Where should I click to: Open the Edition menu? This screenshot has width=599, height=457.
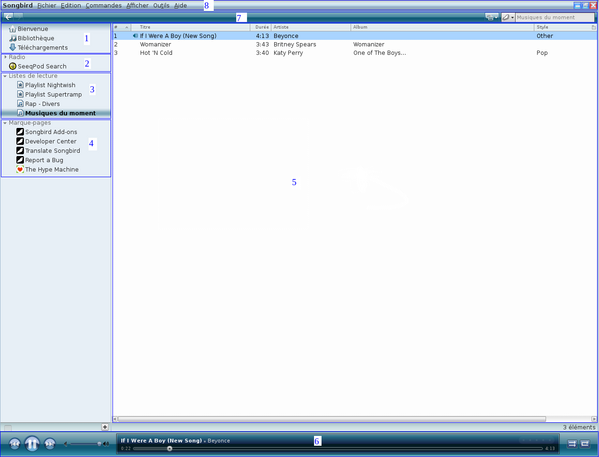[x=71, y=5]
